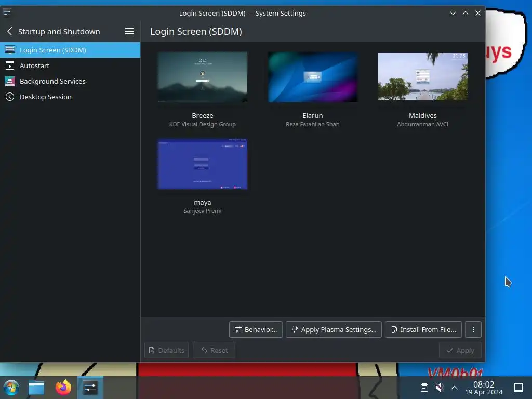Click the Defaults button

coord(167,350)
